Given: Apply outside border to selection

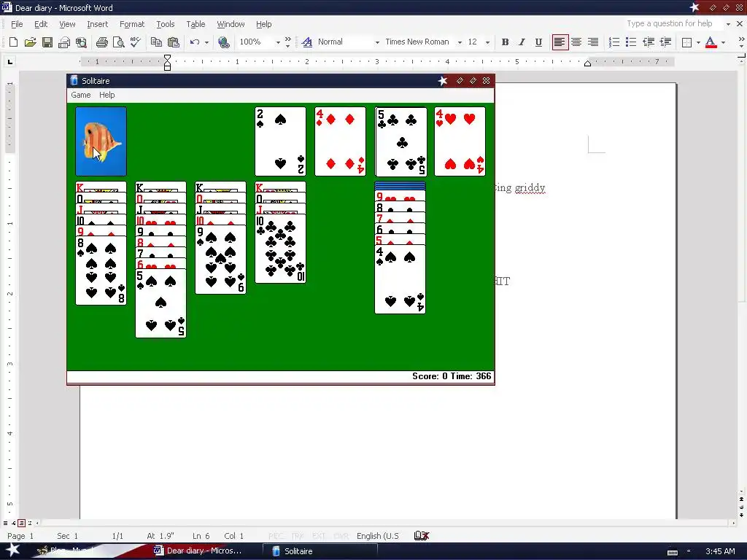Looking at the screenshot, I should coord(686,42).
